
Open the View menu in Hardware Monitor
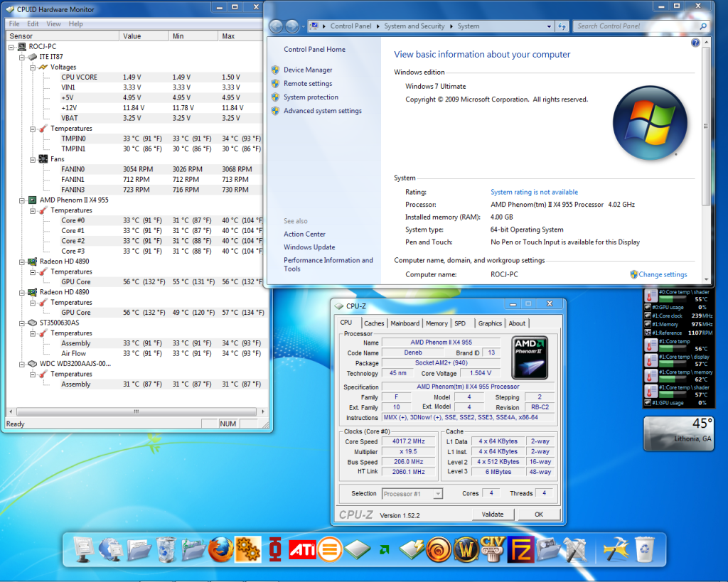point(54,23)
